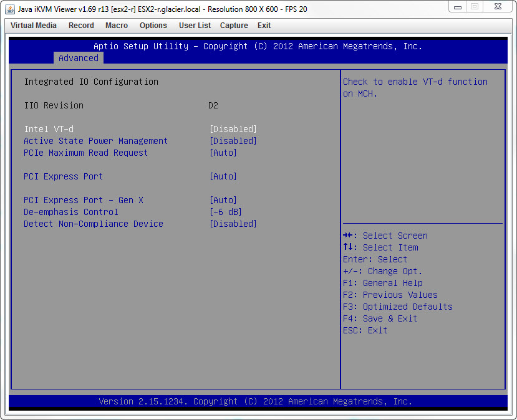Screen dimensions: 517x420
Task: Open the Virtual Media menu
Action: tap(33, 26)
